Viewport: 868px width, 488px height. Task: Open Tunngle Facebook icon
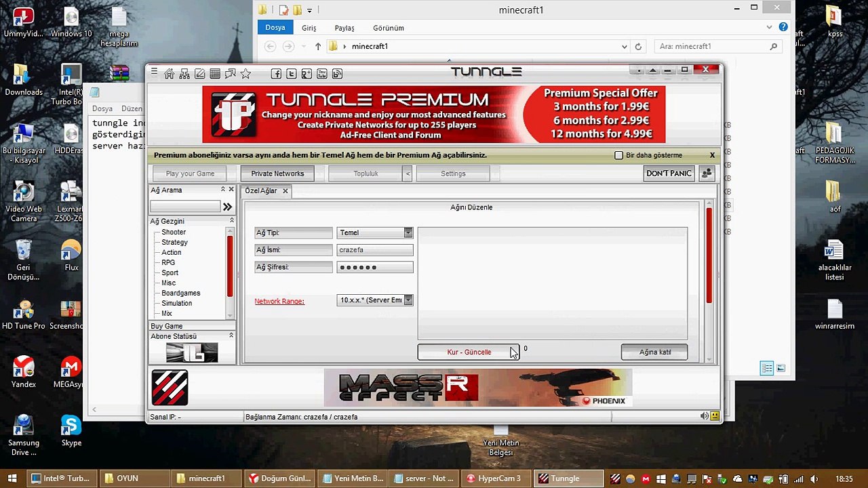pos(276,73)
